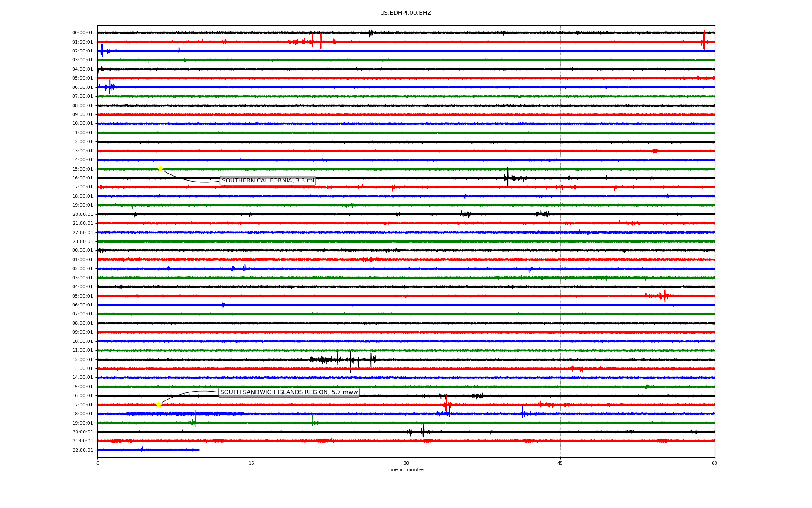
Task: Click the 60 tick label on x-axis
Action: 714,463
